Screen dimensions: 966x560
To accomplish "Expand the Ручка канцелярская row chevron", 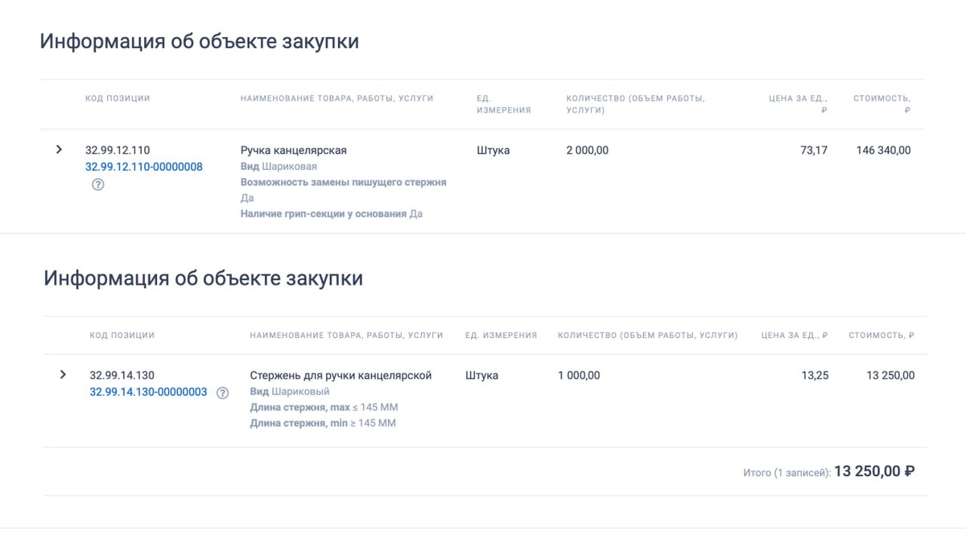I will 59,150.
